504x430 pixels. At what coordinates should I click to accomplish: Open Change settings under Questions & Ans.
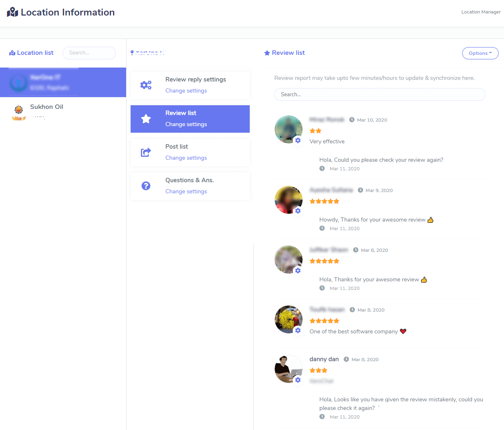pos(186,192)
